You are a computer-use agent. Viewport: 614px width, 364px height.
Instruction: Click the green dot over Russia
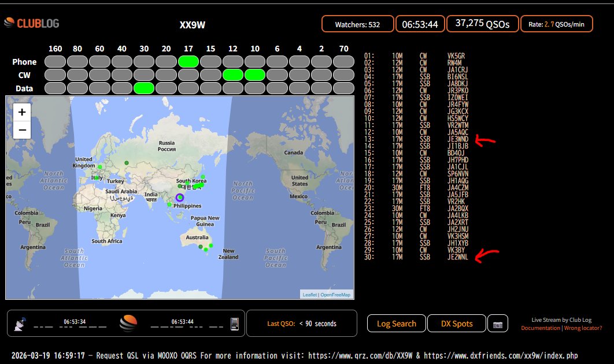127,163
